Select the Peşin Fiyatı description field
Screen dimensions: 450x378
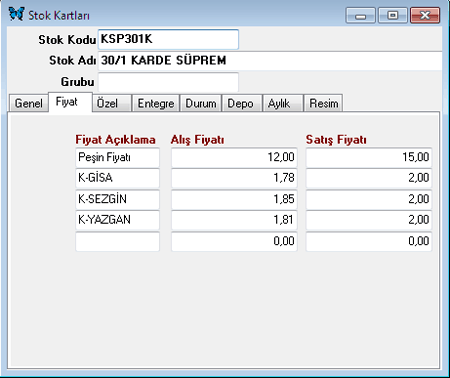coord(117,157)
